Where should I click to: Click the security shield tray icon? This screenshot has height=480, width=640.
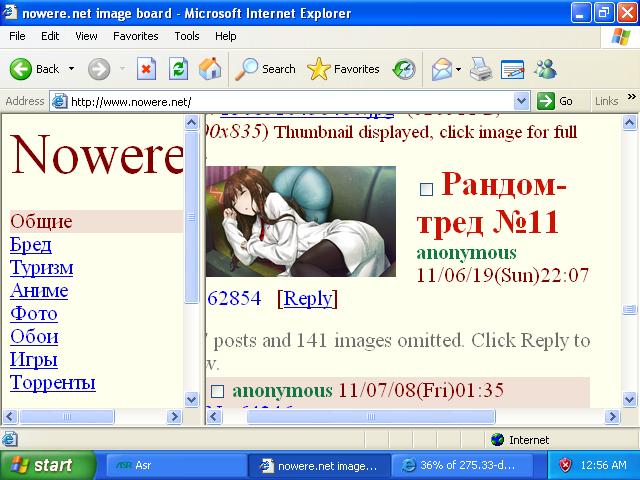point(565,465)
